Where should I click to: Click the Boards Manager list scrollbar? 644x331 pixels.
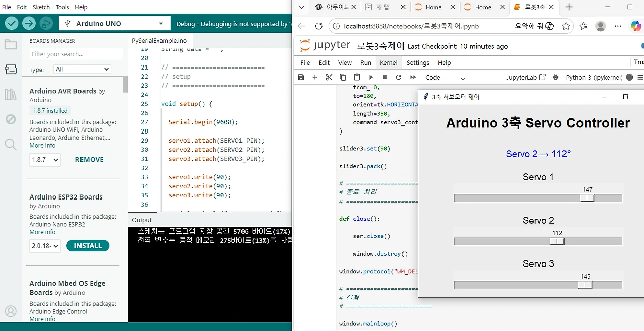pos(126,84)
